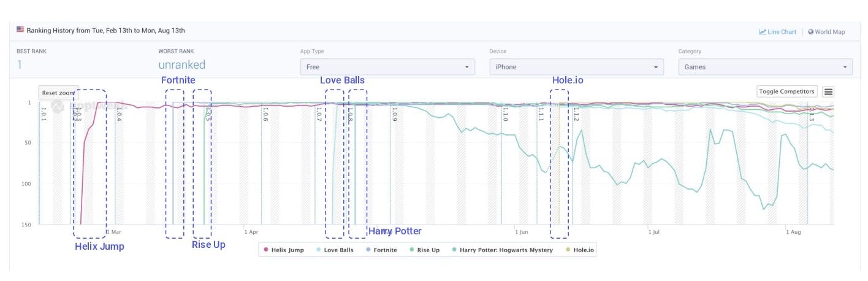Click the Rise Up legend entry
This screenshot has width=868, height=281.
pos(424,250)
